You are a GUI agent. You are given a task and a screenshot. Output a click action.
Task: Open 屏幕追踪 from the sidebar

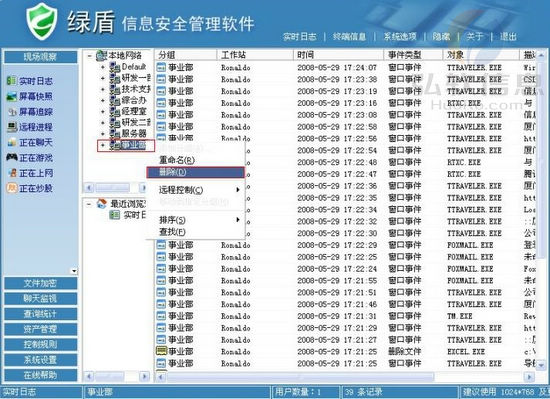click(x=30, y=112)
